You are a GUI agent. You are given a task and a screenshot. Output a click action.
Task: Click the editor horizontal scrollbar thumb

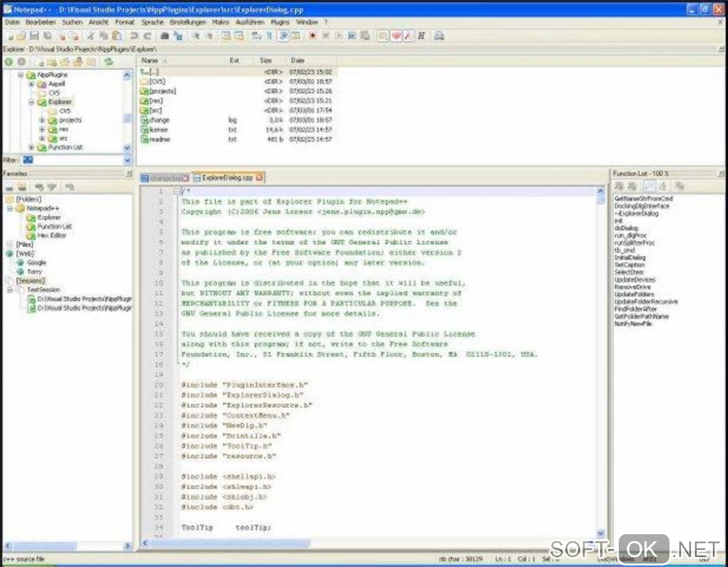(x=230, y=543)
